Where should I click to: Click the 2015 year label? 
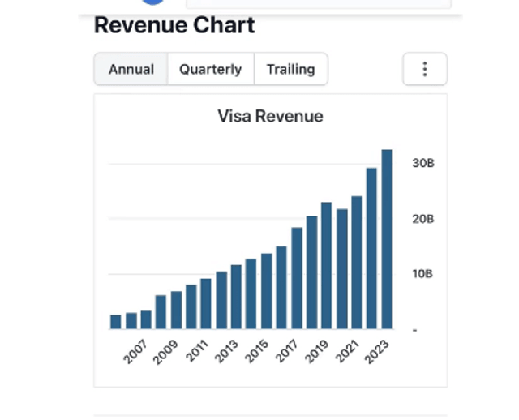click(x=256, y=351)
